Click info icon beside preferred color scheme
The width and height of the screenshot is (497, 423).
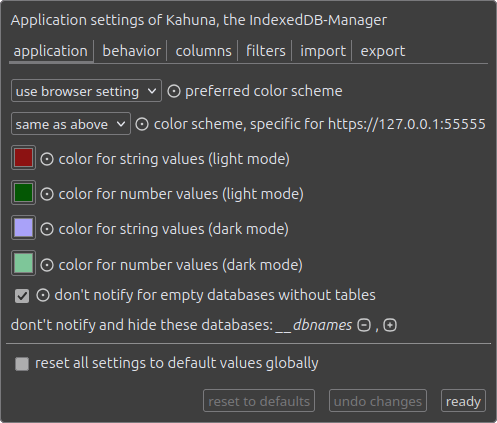click(174, 91)
